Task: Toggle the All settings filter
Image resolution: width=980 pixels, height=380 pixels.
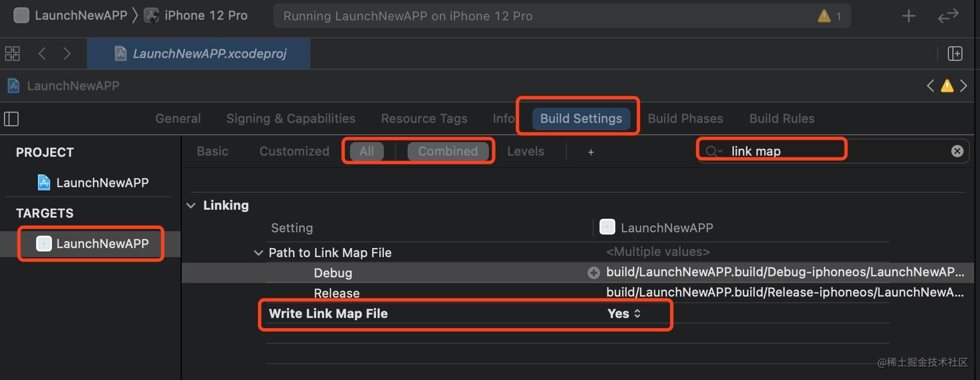Action: click(x=367, y=151)
